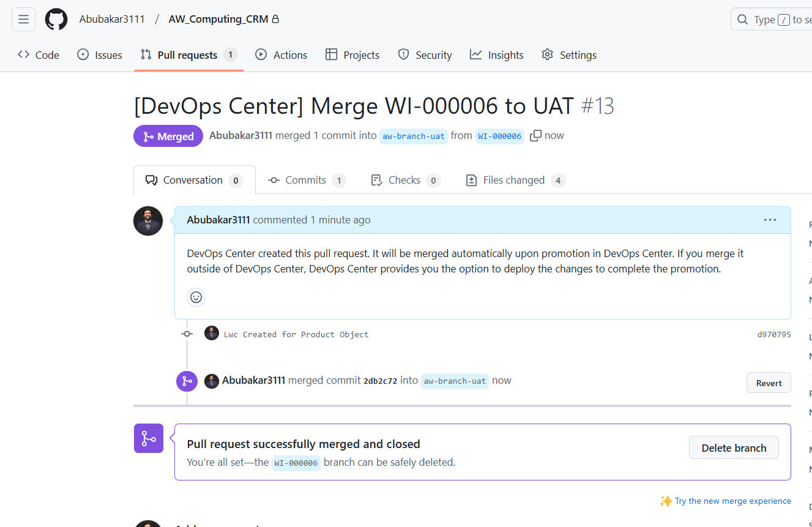
Task: Open the Pull requests tab
Action: point(188,54)
